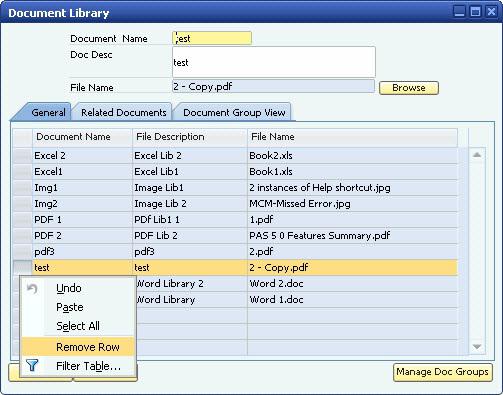Click the funnel icon beside Filter Table
Viewport: 503px width, 395px height.
[32, 366]
